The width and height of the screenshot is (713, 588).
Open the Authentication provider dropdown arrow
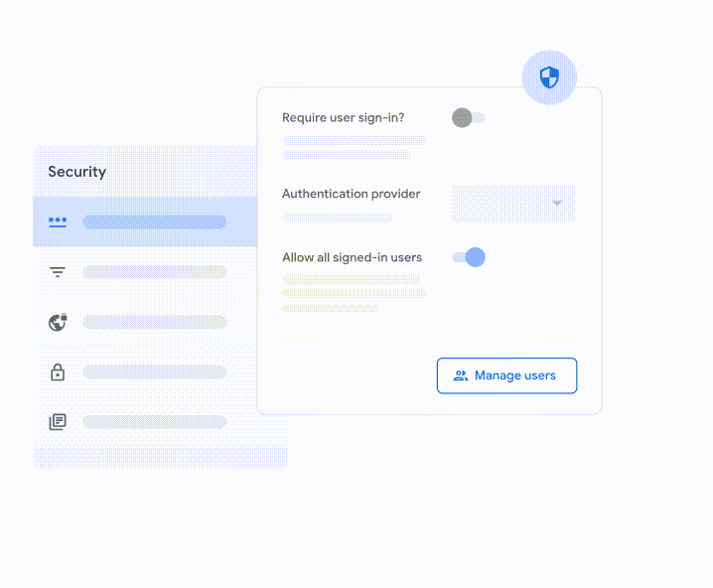tap(557, 203)
